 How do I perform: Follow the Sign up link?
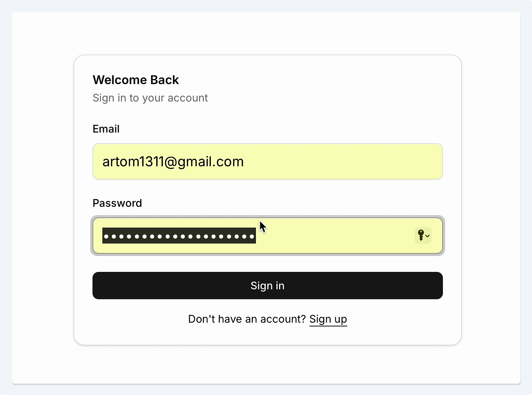click(328, 319)
